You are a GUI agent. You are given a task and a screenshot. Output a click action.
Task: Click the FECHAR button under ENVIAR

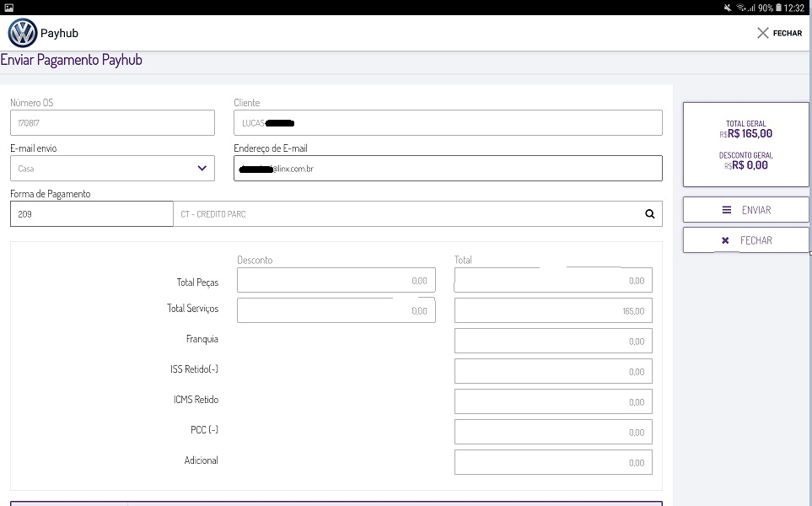pos(745,240)
